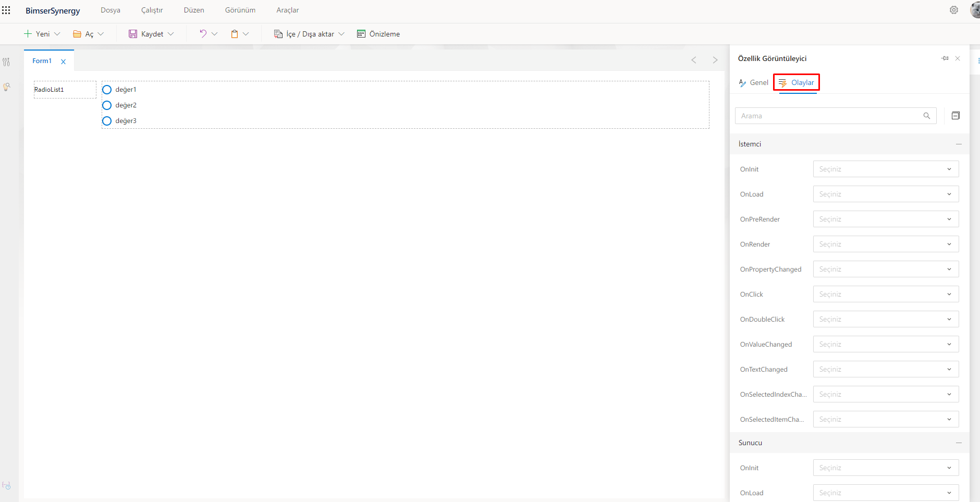980x502 pixels.
Task: Click the user profile avatar
Action: pos(975,10)
